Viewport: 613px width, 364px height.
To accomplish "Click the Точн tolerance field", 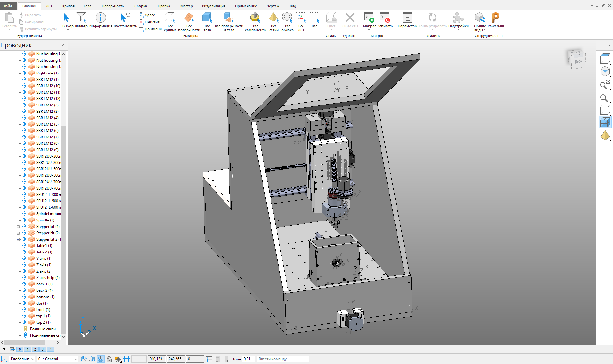I will pos(248,359).
